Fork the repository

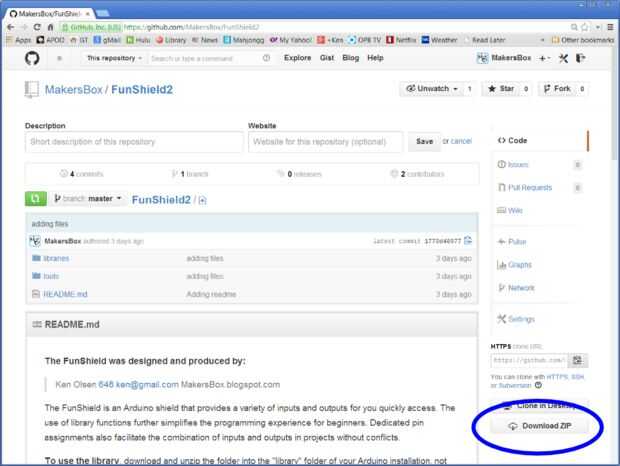click(558, 89)
